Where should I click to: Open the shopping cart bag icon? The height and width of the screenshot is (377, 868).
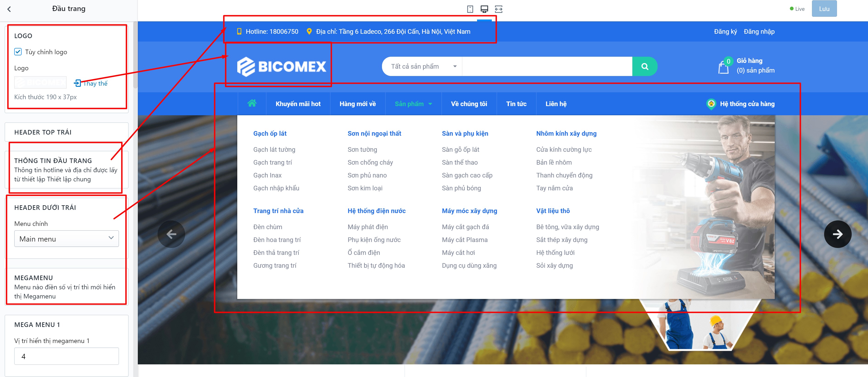coord(723,67)
